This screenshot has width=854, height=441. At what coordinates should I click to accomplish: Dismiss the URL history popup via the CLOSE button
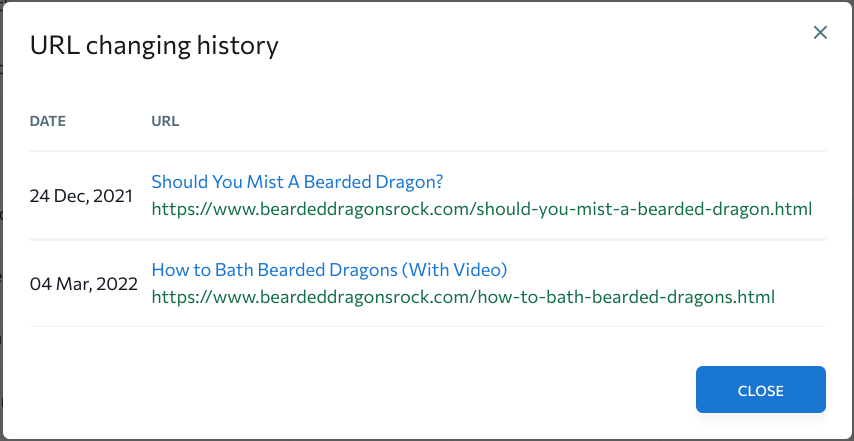(760, 390)
